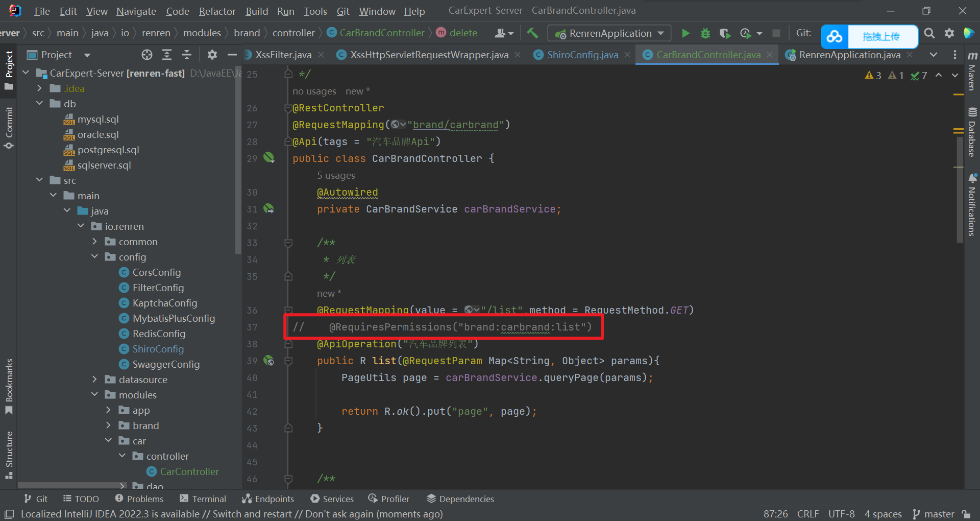Open Services tool window

332,499
